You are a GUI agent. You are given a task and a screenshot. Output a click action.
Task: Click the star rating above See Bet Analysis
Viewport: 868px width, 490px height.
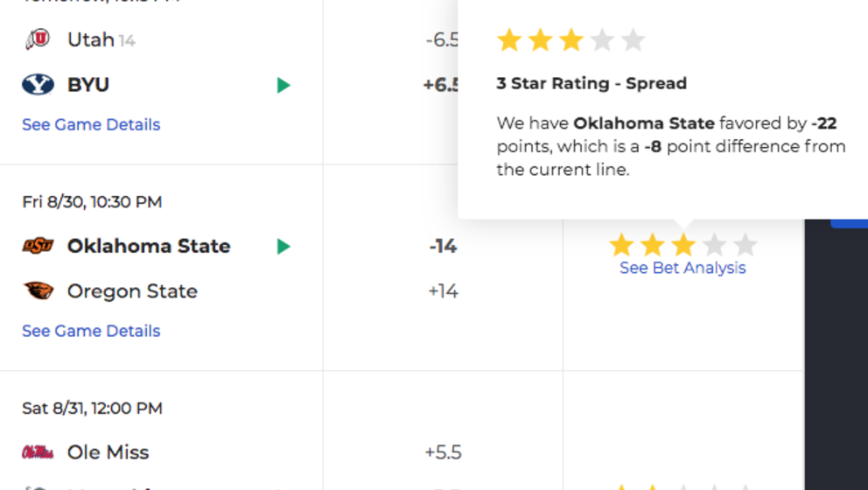[683, 245]
